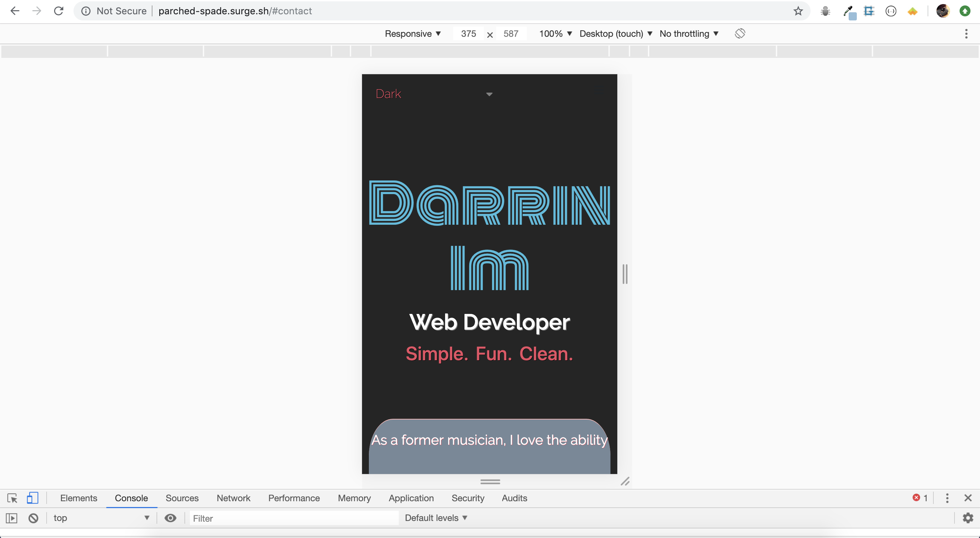
Task: Toggle the console sidebar panel
Action: pos(12,518)
